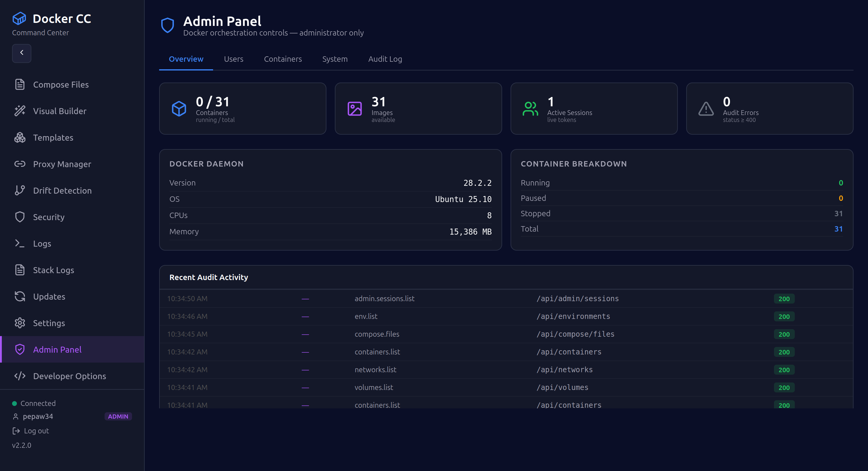Open the Updates section
This screenshot has height=471, width=868.
49,296
